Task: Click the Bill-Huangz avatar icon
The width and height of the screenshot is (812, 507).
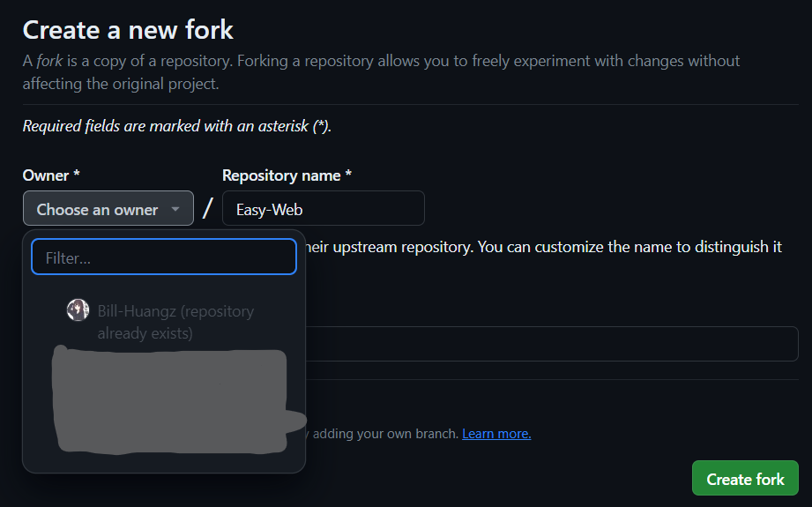Action: [78, 310]
